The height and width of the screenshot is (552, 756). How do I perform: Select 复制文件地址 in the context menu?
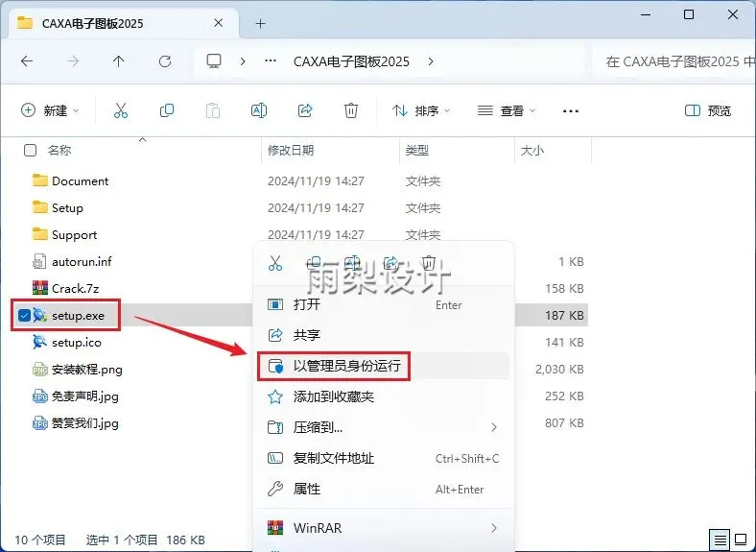(384, 458)
